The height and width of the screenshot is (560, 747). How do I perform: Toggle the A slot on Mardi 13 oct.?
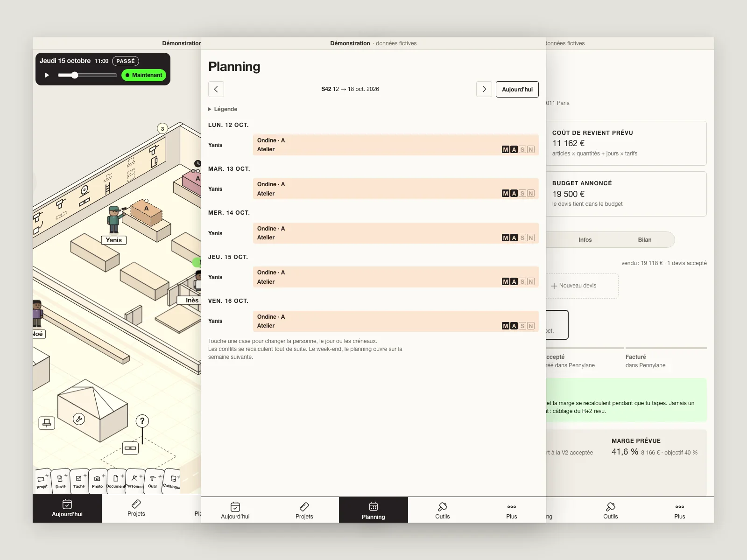(514, 193)
